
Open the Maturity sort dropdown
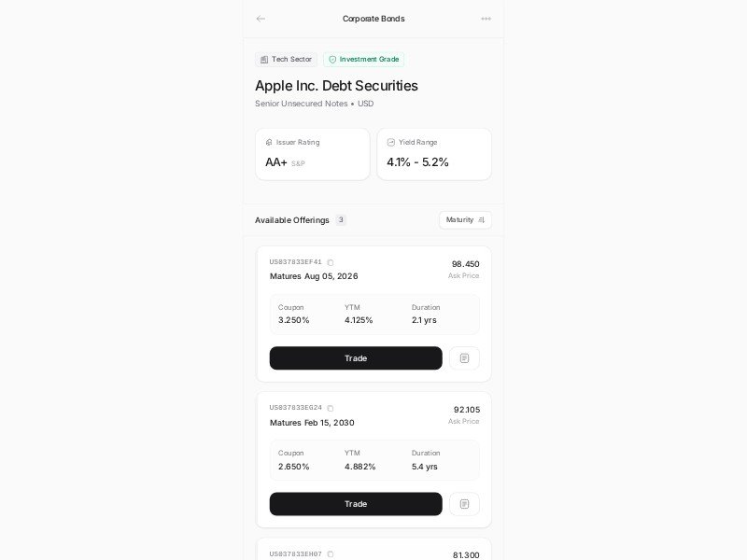pyautogui.click(x=465, y=220)
